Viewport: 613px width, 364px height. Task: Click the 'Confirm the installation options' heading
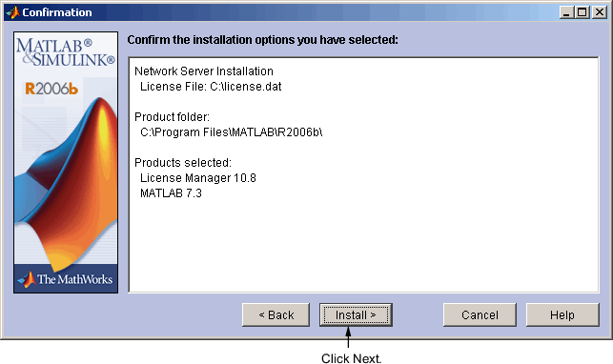coord(262,40)
